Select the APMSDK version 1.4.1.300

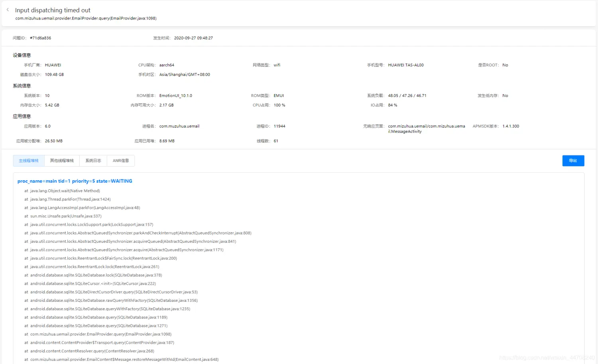(x=511, y=126)
